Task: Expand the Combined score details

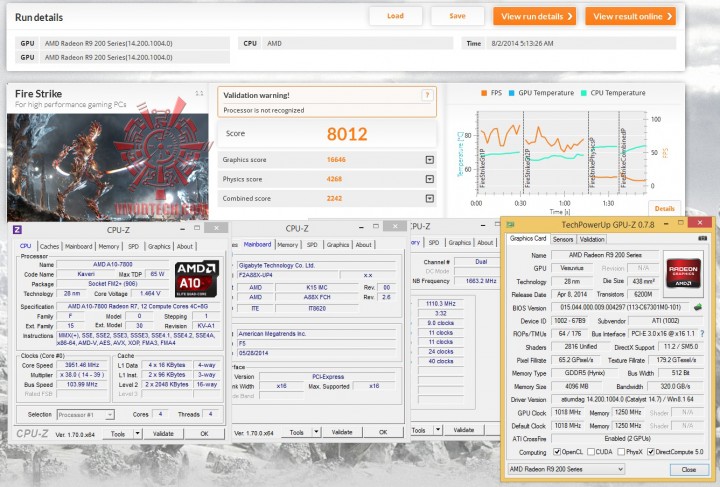Action: (x=429, y=198)
